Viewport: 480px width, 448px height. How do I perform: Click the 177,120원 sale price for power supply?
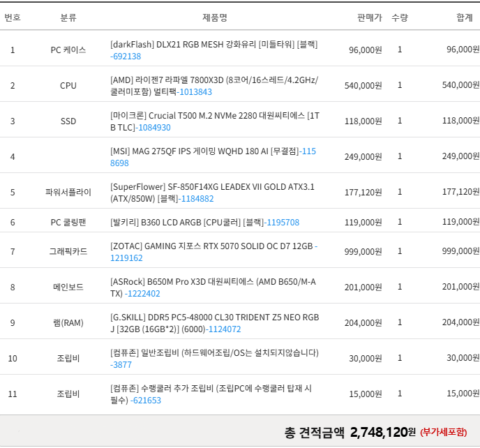coord(363,192)
